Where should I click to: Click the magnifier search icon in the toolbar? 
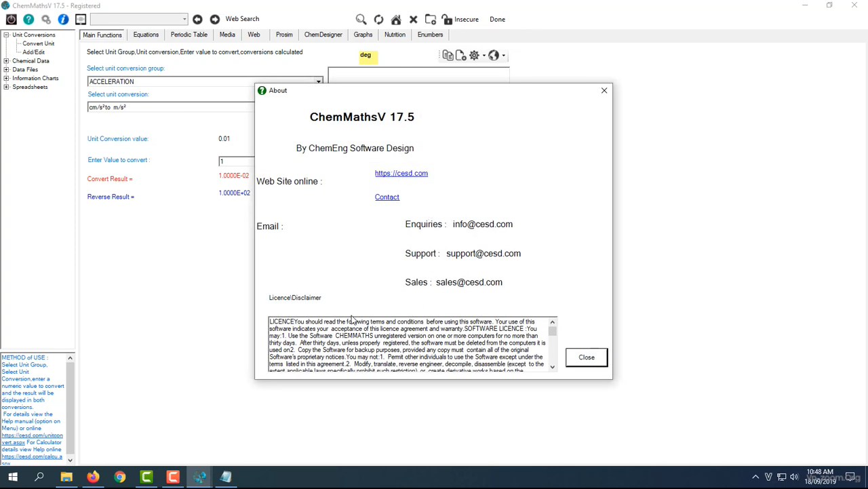coord(361,19)
